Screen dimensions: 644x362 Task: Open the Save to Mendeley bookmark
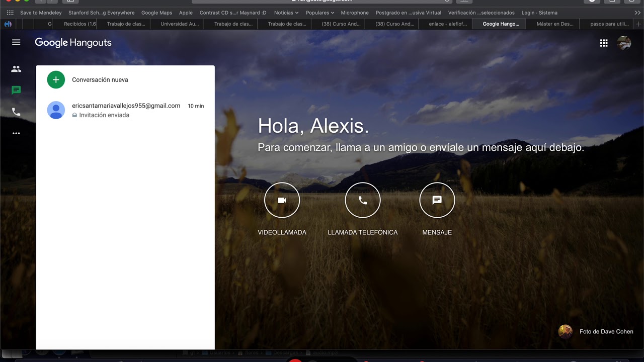pos(41,13)
